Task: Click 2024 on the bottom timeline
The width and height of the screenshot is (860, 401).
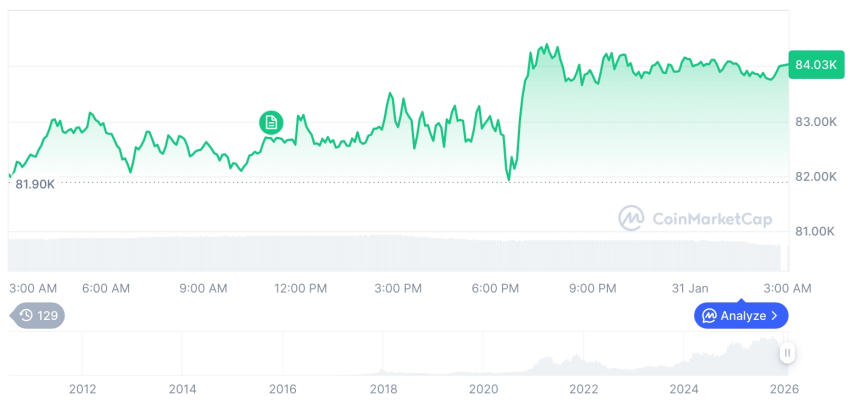Action: coord(684,388)
